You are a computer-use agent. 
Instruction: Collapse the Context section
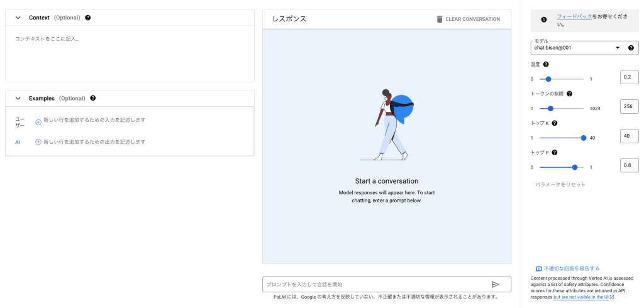tap(18, 18)
